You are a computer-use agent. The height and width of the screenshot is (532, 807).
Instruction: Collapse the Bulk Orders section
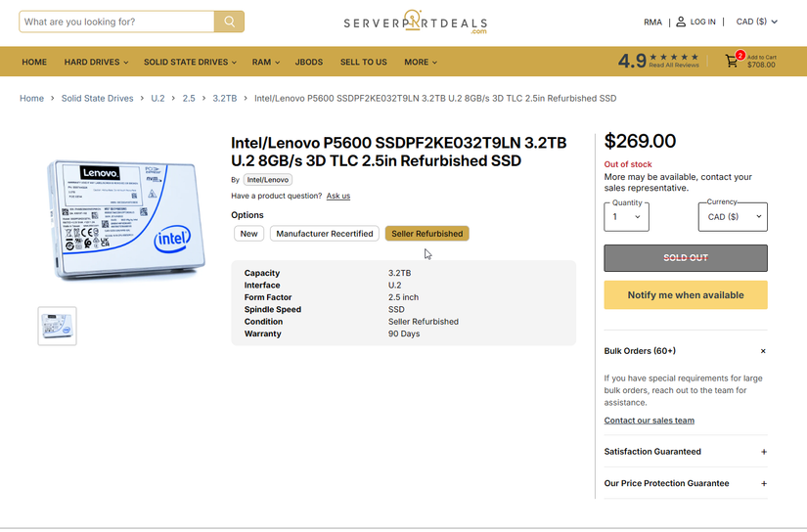763,351
